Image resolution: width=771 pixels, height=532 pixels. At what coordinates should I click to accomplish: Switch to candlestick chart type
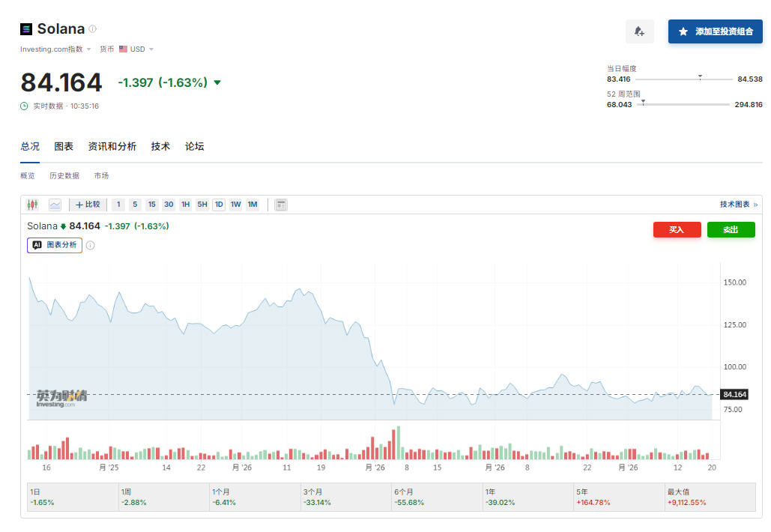32,205
